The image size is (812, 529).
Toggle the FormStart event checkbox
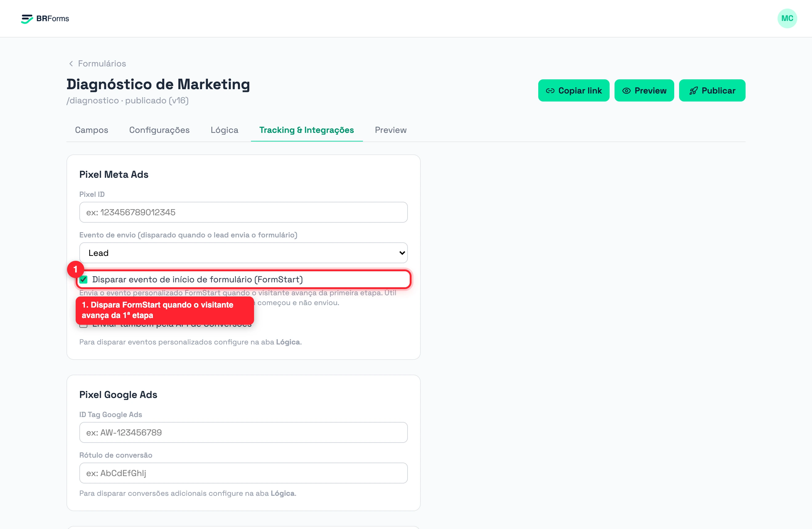(x=84, y=280)
